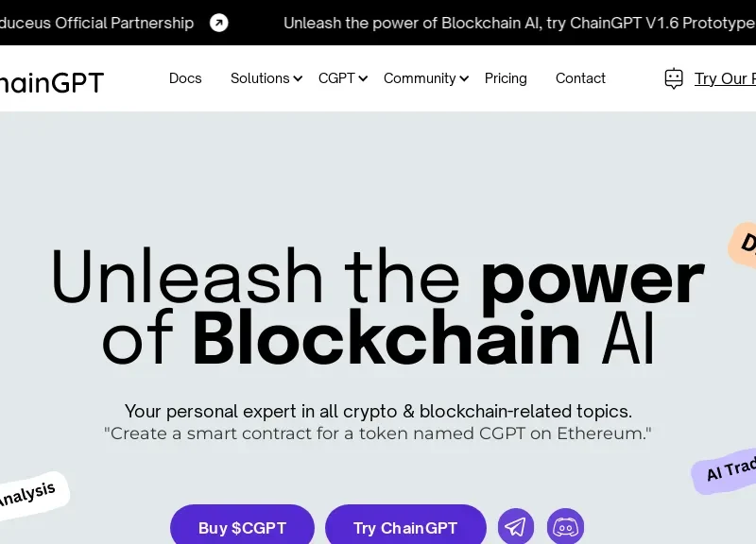756x544 pixels.
Task: Select the Contact menu item
Action: (580, 78)
